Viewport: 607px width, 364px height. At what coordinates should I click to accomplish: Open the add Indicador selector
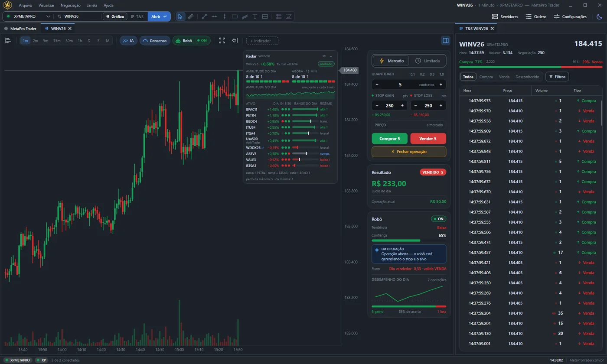[x=262, y=41]
